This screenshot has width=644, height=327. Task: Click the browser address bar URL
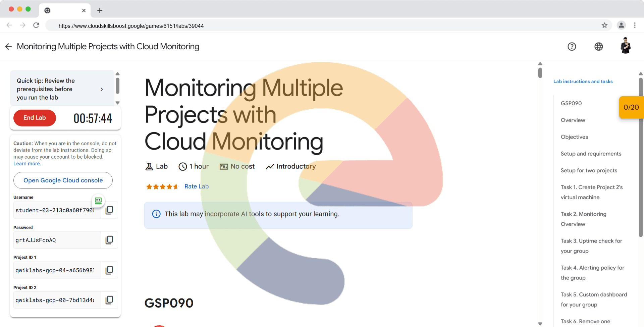click(131, 26)
